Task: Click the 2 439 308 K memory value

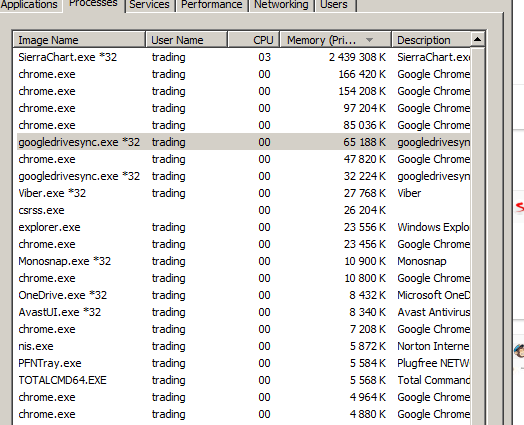Action: coord(357,57)
